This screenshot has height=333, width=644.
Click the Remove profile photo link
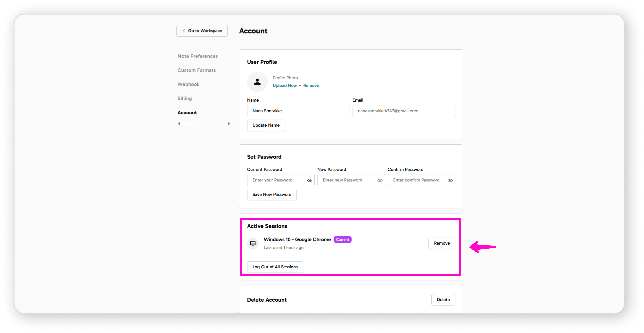pyautogui.click(x=311, y=86)
